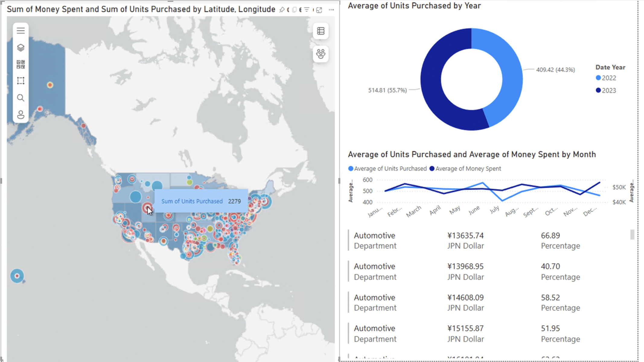The width and height of the screenshot is (644, 362).
Task: Select the blue location pin bottom-left map
Action: click(x=17, y=275)
